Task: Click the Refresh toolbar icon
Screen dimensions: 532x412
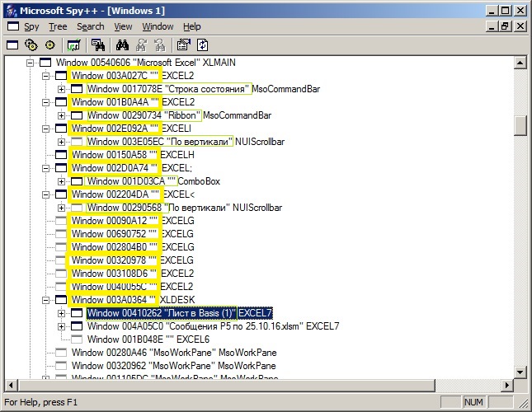Action: click(x=201, y=44)
